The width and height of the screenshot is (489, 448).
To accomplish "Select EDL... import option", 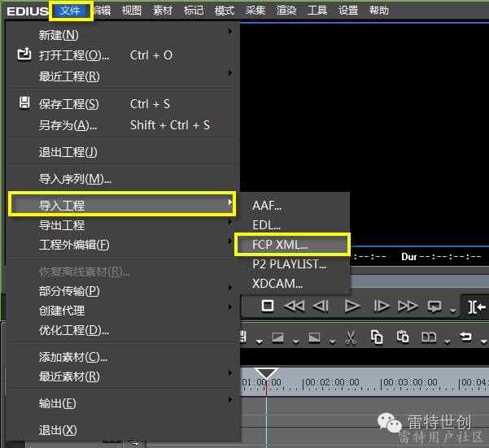I will pos(295,225).
